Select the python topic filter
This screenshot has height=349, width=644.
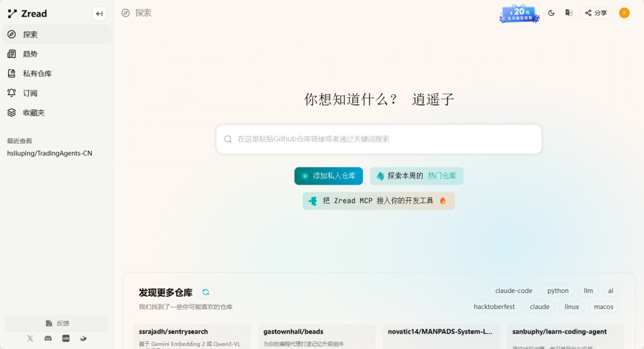click(x=558, y=291)
